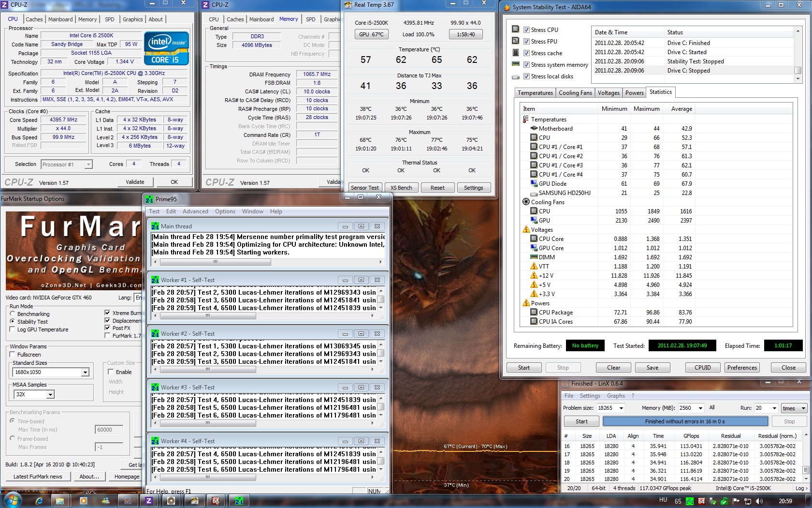Click the AIDA64 flame icon in title bar

point(507,7)
